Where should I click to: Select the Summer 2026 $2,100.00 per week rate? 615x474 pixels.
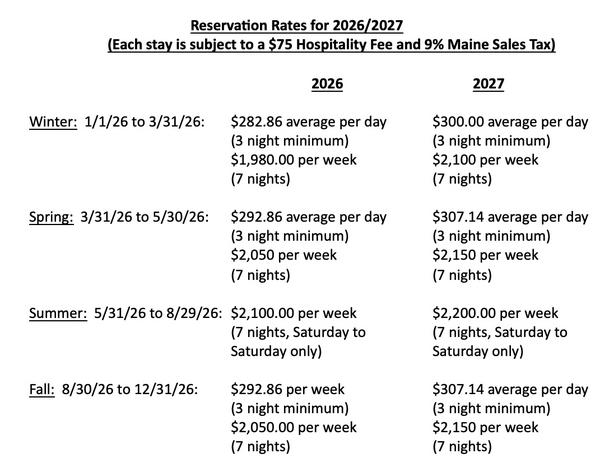293,313
